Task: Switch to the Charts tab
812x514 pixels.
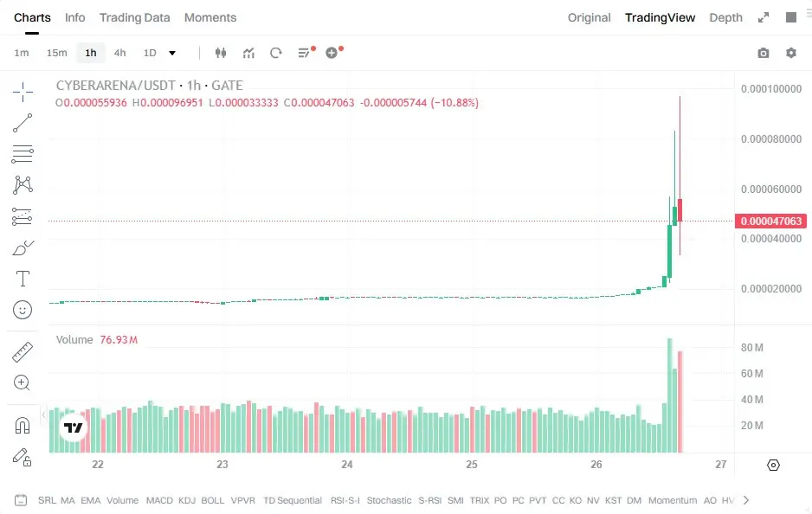Action: 32,17
